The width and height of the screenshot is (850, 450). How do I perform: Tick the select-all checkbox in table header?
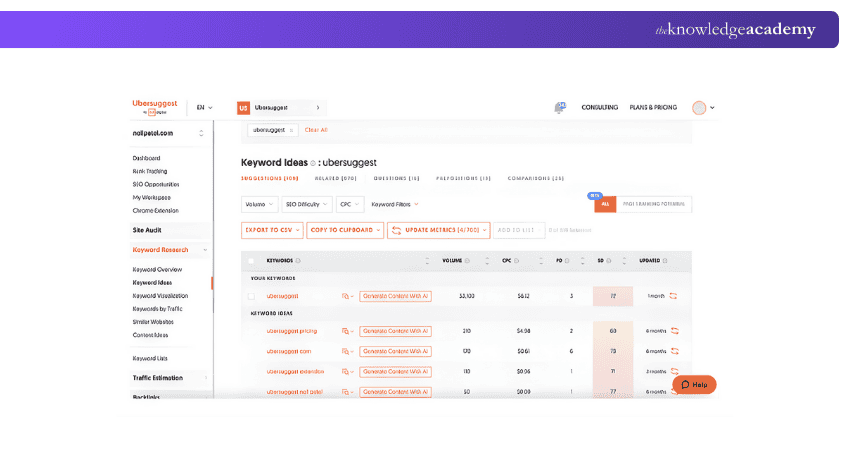251,261
